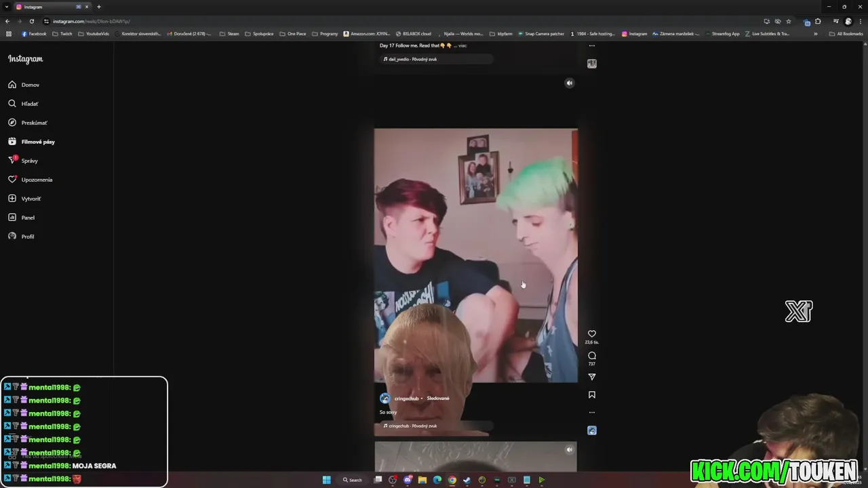
Task: Open Vytvoriť create menu
Action: click(x=24, y=199)
